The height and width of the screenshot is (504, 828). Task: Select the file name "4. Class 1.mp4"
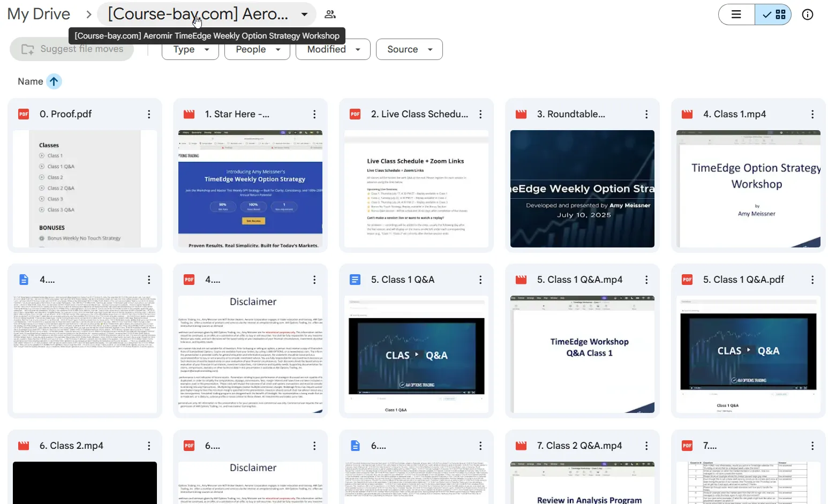pos(735,114)
